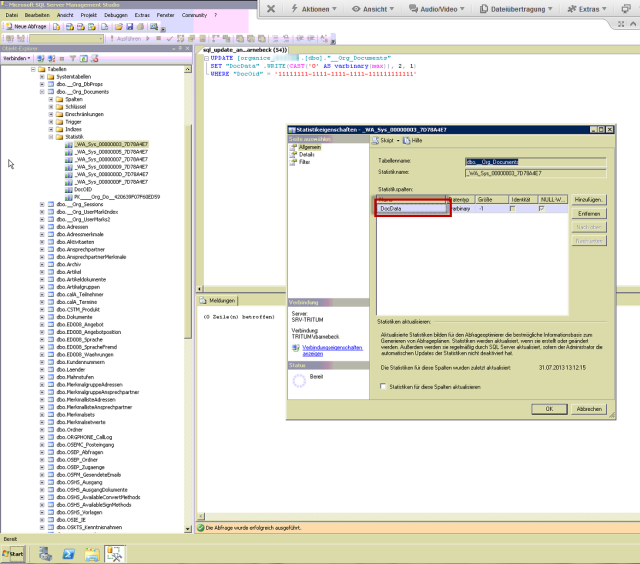
Task: Expand the dbo.Adressen table node
Action: [x=42, y=227]
